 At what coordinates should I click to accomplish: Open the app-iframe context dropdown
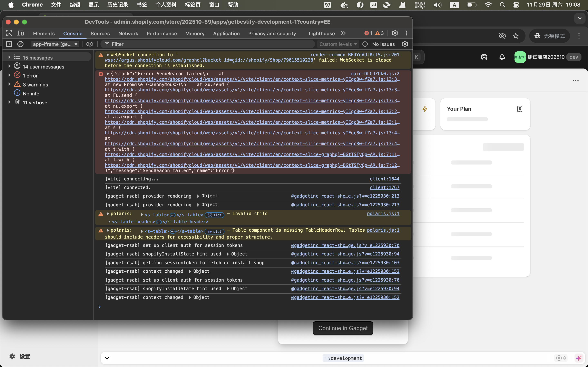coord(55,44)
